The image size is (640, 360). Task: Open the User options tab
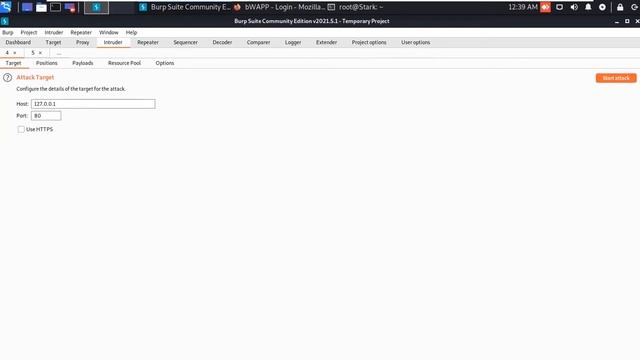click(x=416, y=42)
